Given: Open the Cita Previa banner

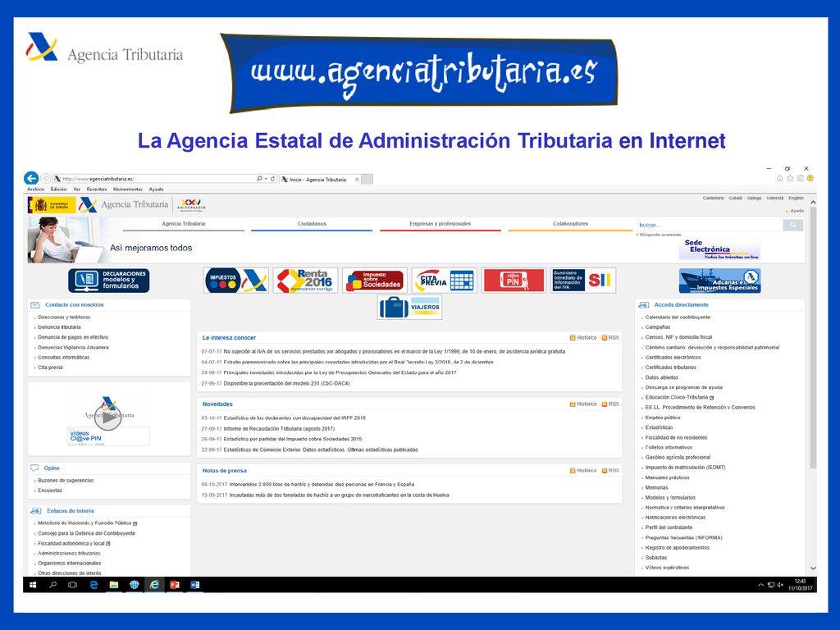Looking at the screenshot, I should click(x=444, y=281).
